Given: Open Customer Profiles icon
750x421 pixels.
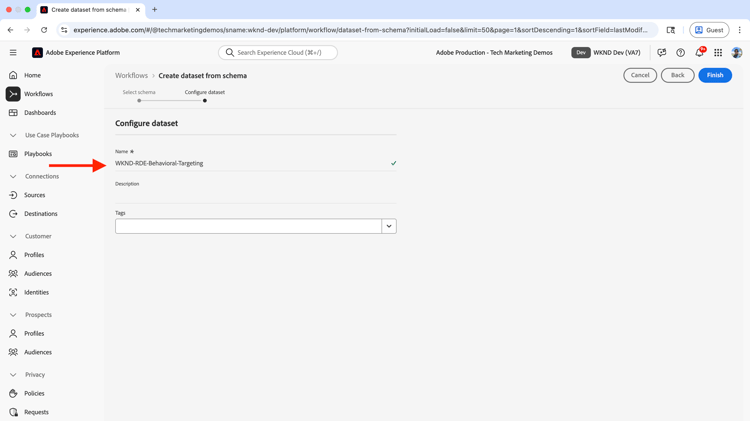Looking at the screenshot, I should 13,255.
